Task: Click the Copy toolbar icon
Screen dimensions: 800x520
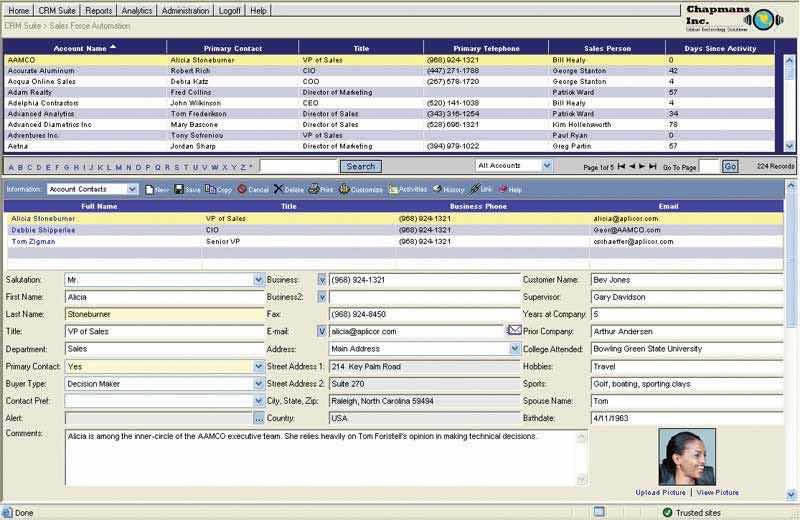Action: click(x=211, y=189)
